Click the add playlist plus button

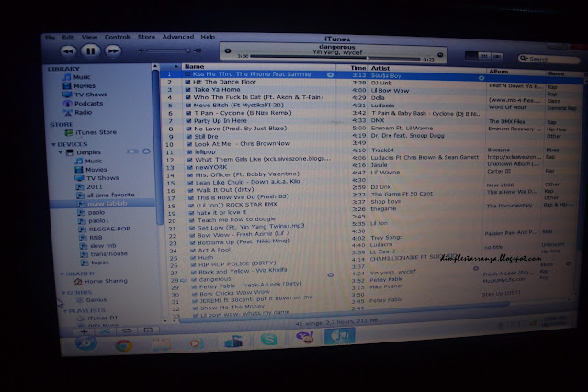pyautogui.click(x=84, y=331)
